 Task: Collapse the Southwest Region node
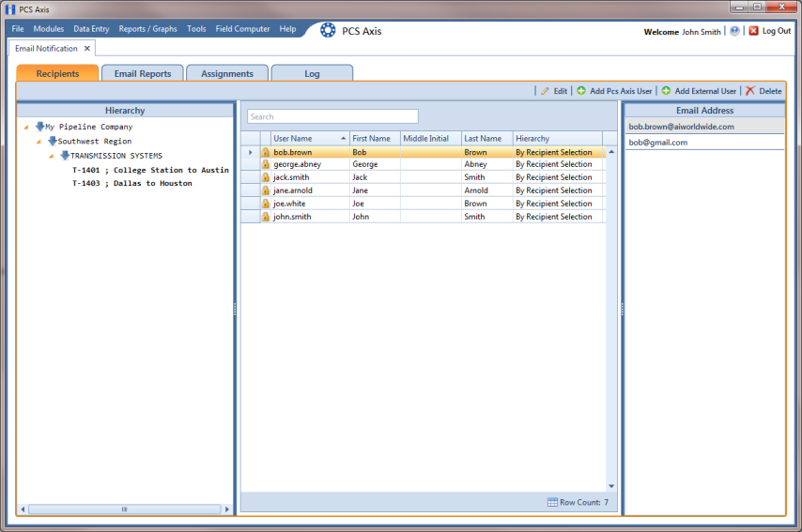click(39, 142)
